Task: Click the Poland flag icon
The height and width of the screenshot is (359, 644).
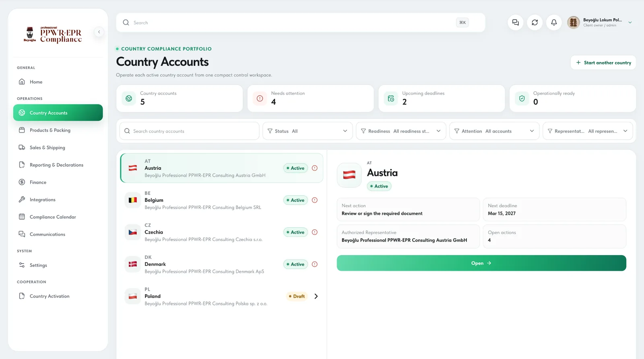Action: [133, 296]
